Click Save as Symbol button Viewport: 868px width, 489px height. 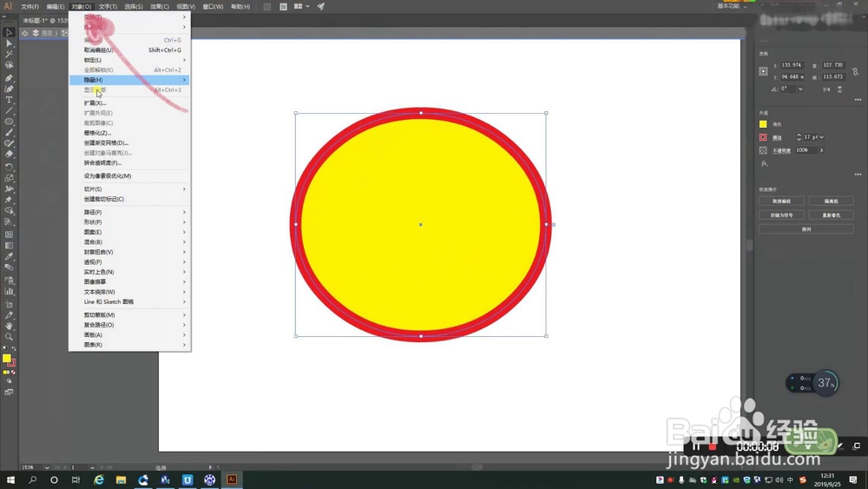(x=781, y=215)
